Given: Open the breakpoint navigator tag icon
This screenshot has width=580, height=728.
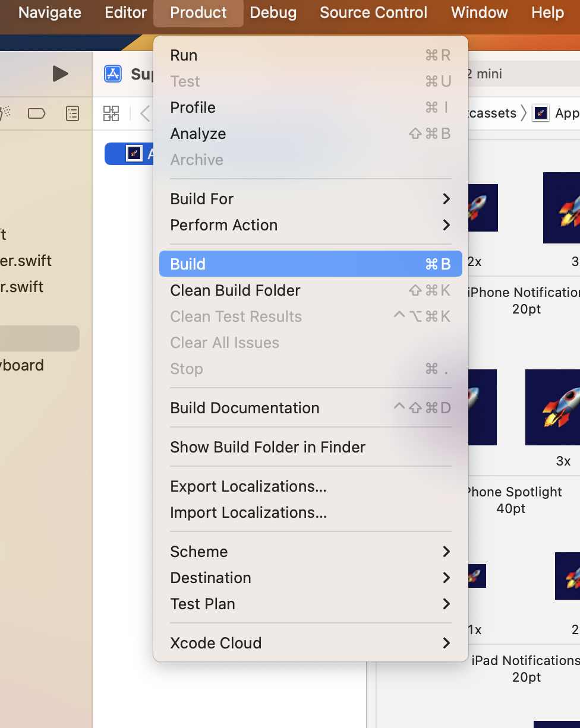Looking at the screenshot, I should [x=37, y=113].
